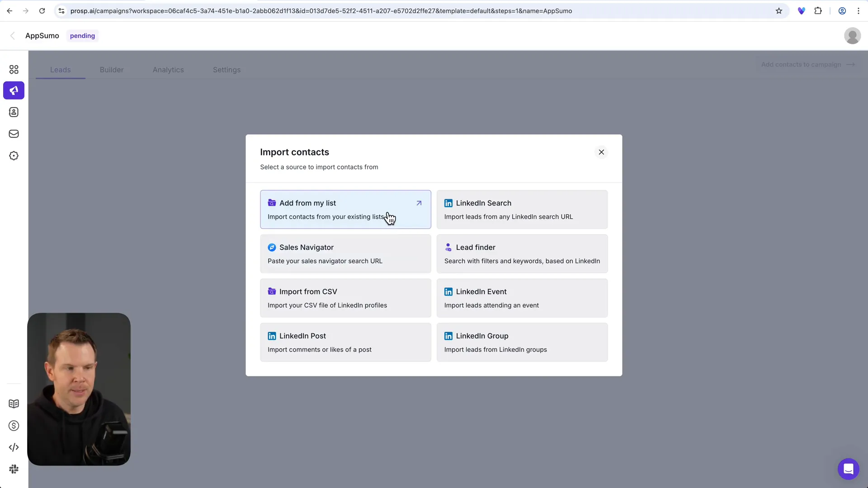This screenshot has width=868, height=488.
Task: Reload the page in the browser
Action: pyautogui.click(x=42, y=11)
